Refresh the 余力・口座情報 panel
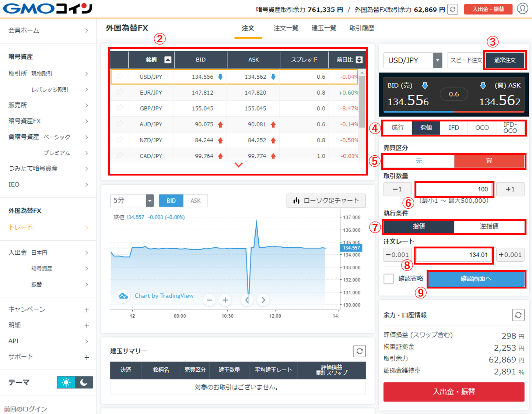 point(518,315)
